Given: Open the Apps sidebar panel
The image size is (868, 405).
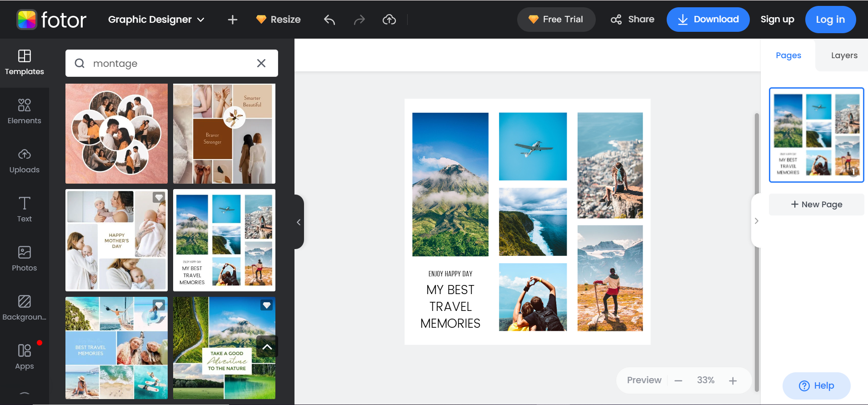Looking at the screenshot, I should [x=25, y=357].
